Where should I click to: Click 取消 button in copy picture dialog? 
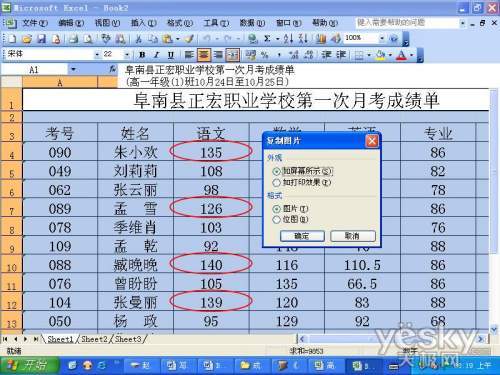pos(353,236)
